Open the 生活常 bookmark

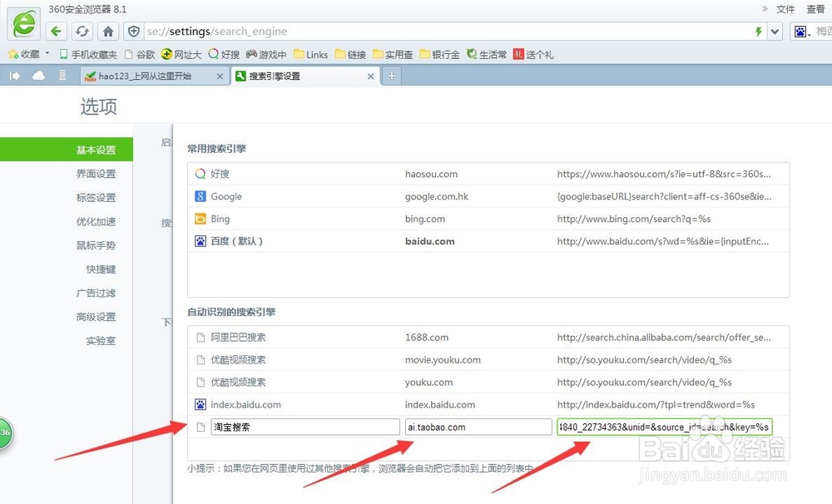487,54
